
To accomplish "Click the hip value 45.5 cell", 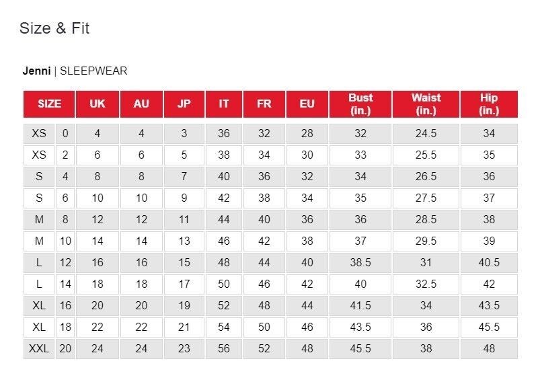I will pyautogui.click(x=489, y=327).
